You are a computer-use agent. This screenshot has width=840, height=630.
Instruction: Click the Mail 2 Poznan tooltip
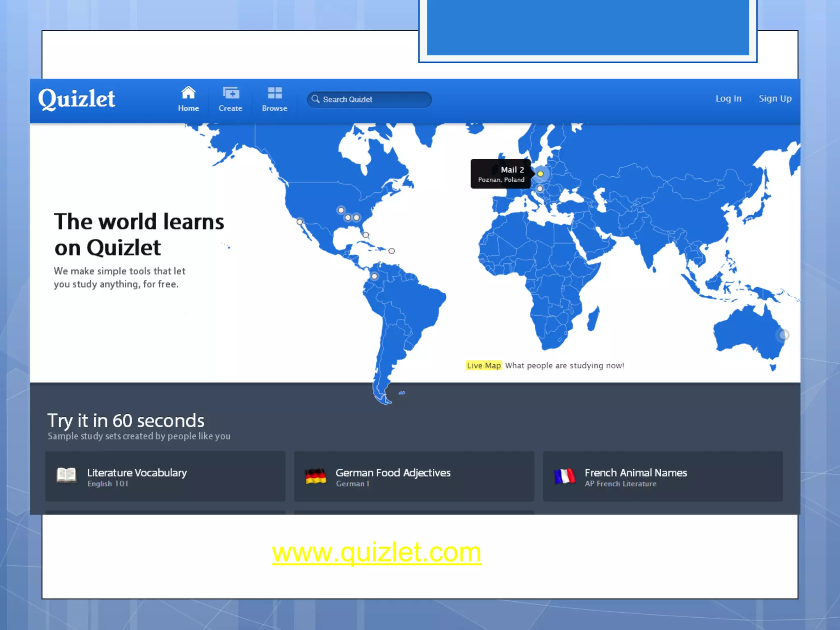click(x=501, y=174)
